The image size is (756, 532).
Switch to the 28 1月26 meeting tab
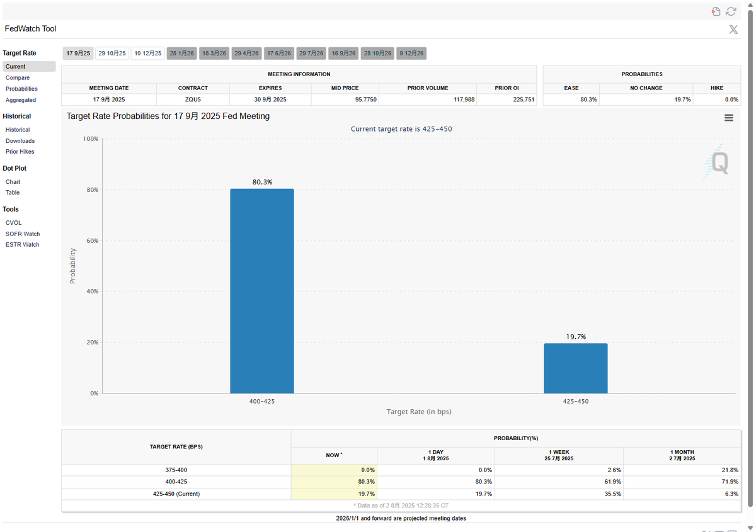coord(182,54)
